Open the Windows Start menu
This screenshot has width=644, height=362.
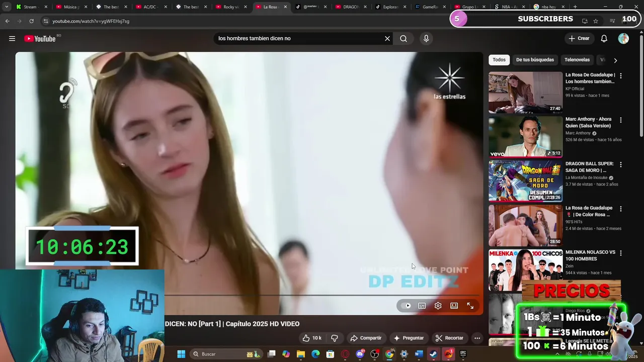click(x=181, y=354)
